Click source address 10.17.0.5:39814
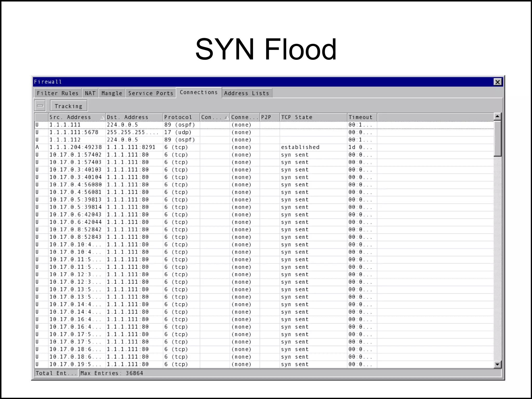 [x=75, y=207]
